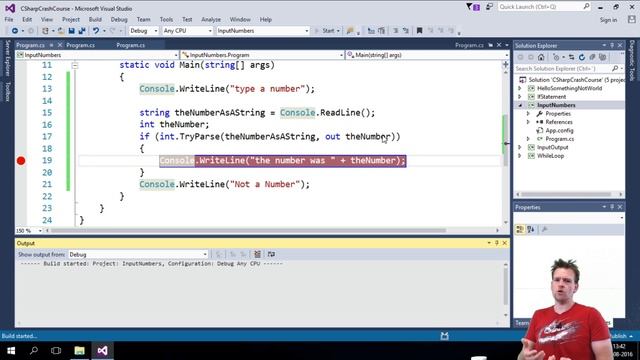
Task: Select App.config in Solution Explorer
Action: pyautogui.click(x=559, y=131)
